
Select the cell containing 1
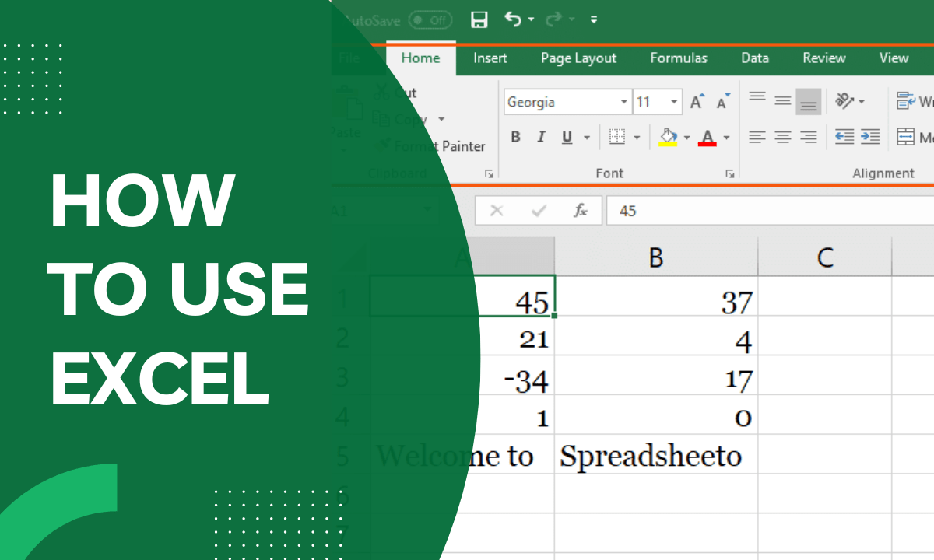pos(462,415)
